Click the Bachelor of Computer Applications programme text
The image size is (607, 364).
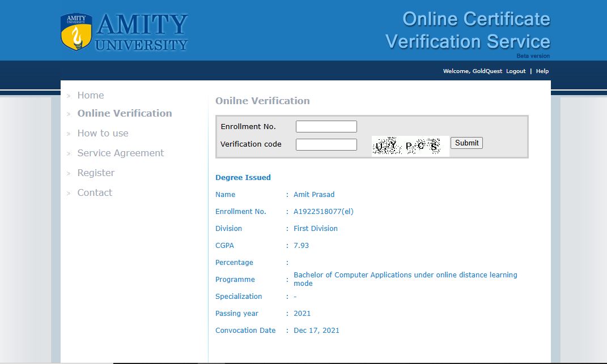[x=405, y=279]
